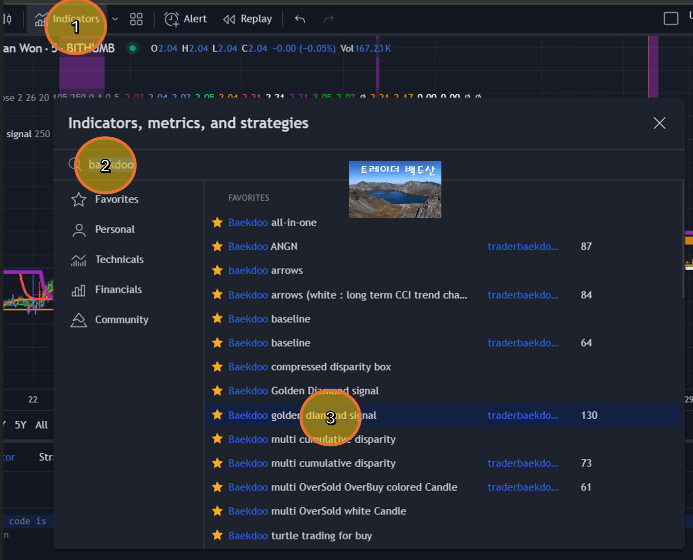
Task: Click the Alert clock icon
Action: click(x=172, y=19)
